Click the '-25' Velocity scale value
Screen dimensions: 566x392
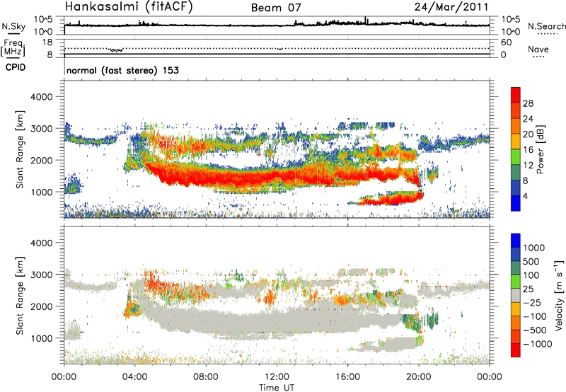pyautogui.click(x=532, y=303)
